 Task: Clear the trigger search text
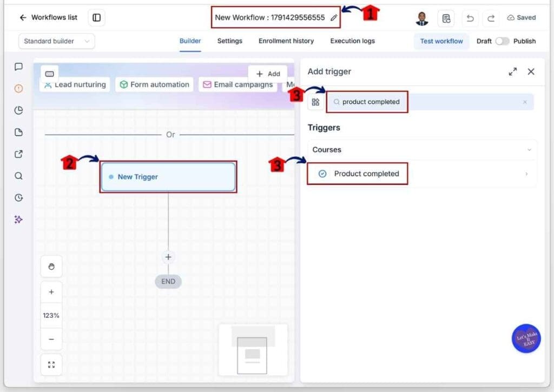coord(525,102)
